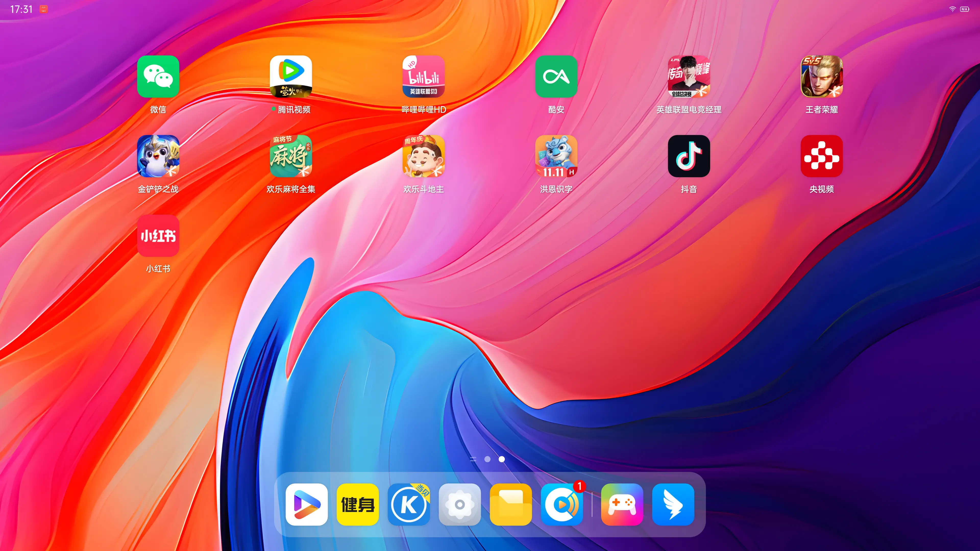Tap the 酷安 label text
This screenshot has width=980, height=551.
(x=556, y=109)
